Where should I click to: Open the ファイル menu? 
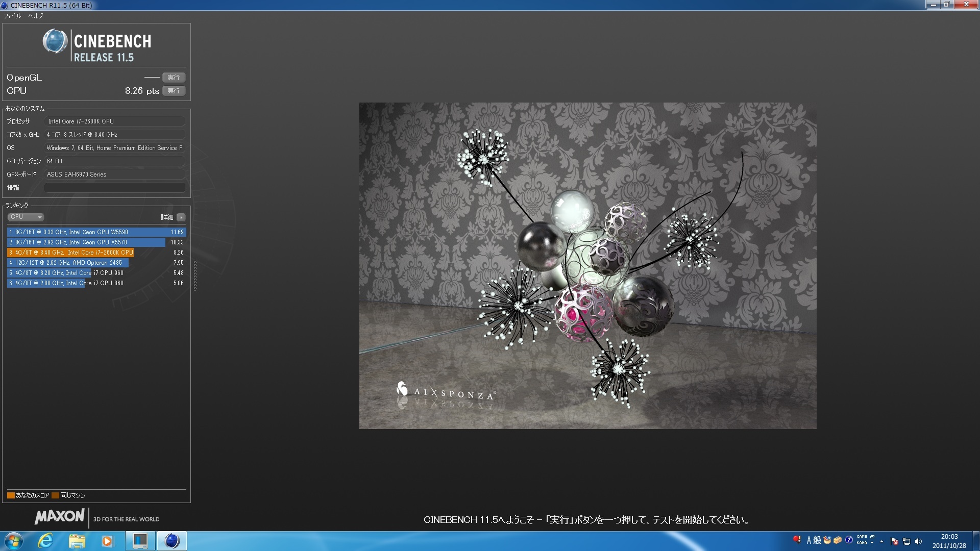(x=12, y=16)
